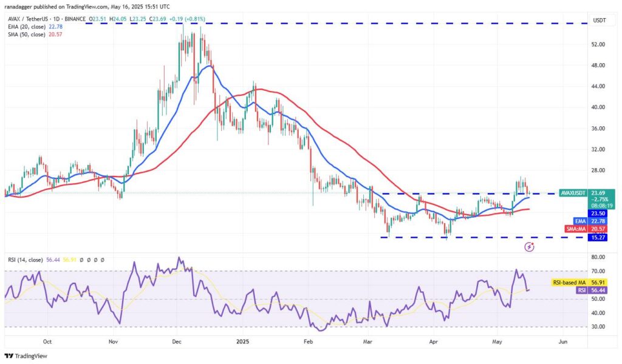This screenshot has height=364, width=622.
Task: Click the 50.00 RSI axis label
Action: 598,299
